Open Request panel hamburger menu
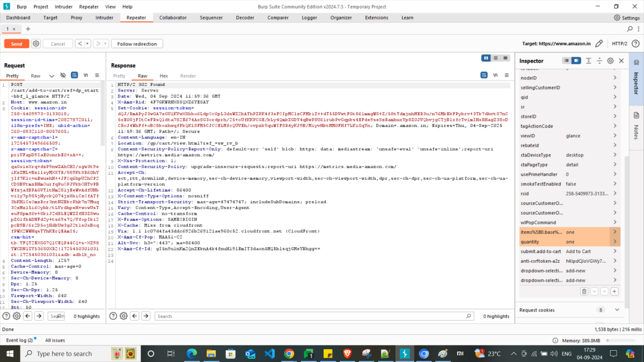 click(x=97, y=76)
